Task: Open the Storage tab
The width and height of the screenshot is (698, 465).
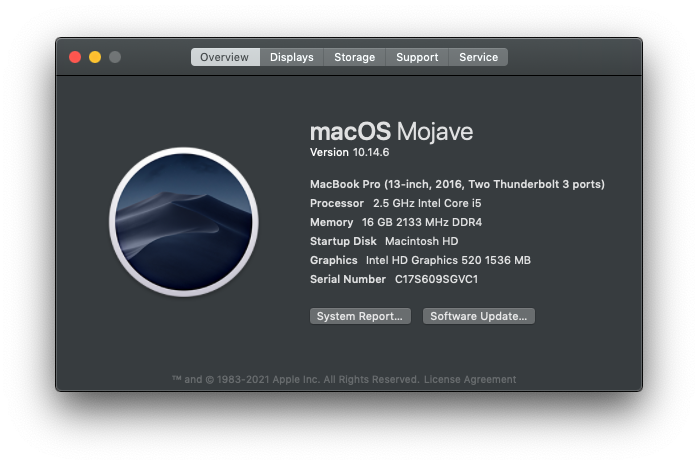Action: tap(354, 57)
